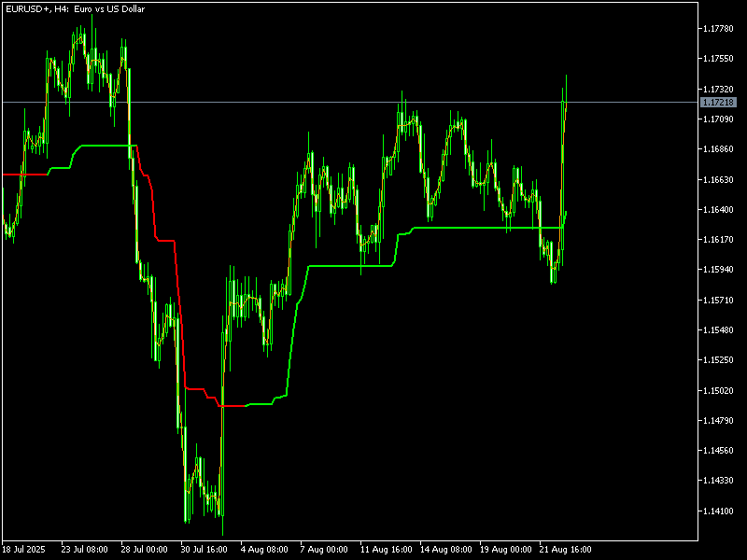
Task: Click the 1.15020 price scale label
Action: pos(718,391)
